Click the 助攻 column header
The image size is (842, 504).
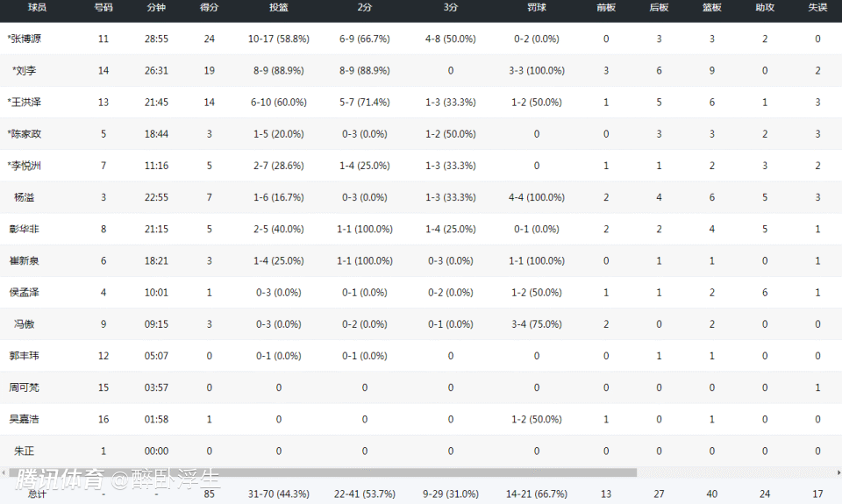coord(765,7)
